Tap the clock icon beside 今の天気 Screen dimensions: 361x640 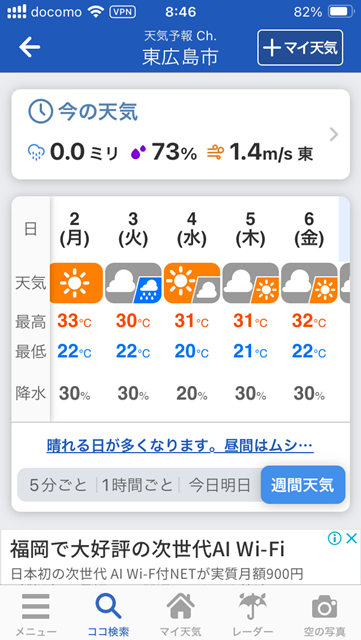click(x=40, y=111)
